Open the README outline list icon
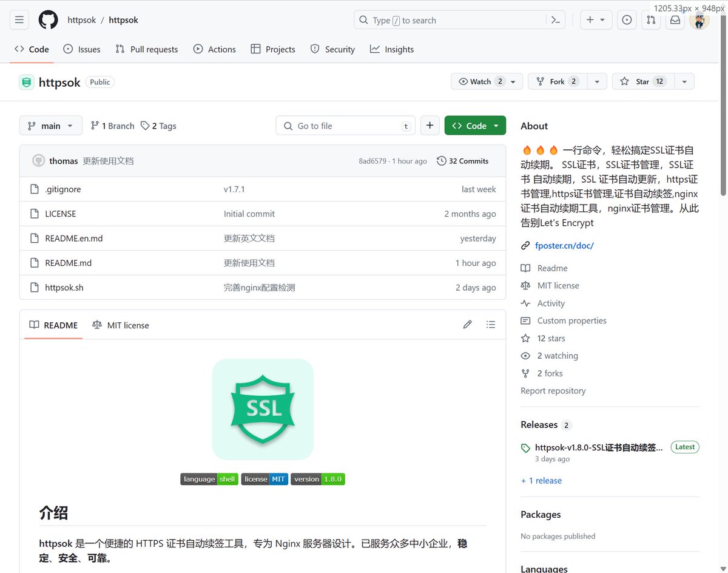728x573 pixels. (491, 325)
